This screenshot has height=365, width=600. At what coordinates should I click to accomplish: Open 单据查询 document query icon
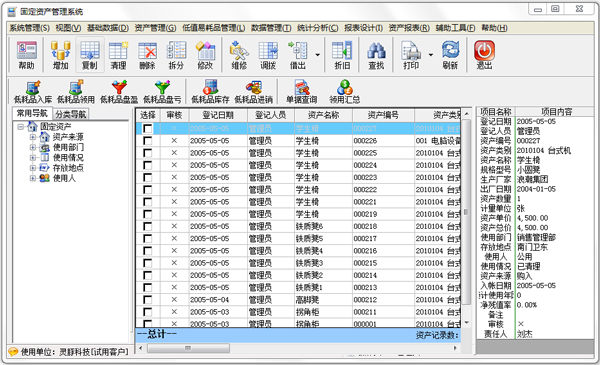302,92
